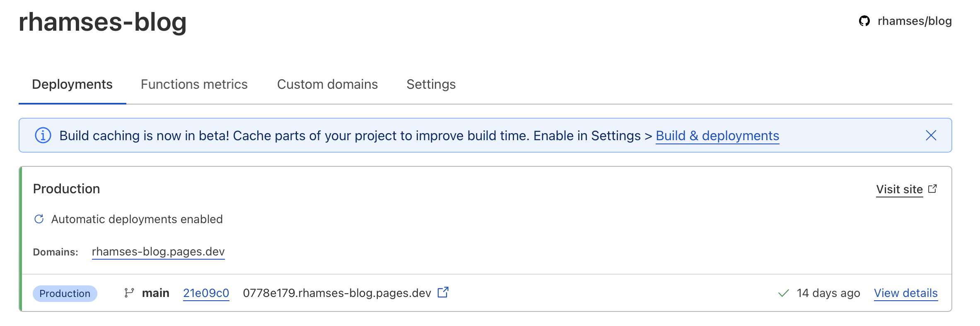Follow the Build & deployments link
The height and width of the screenshot is (326, 980).
coord(717,136)
